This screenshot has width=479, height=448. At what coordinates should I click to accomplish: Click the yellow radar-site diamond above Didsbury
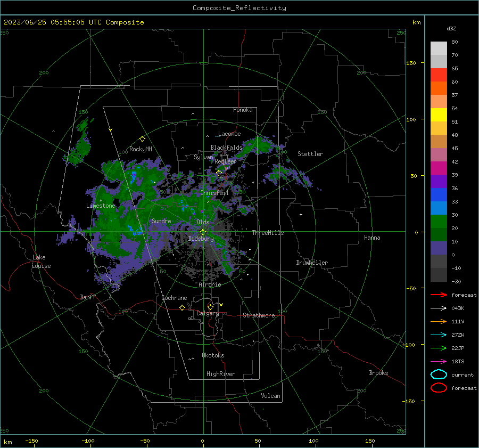(203, 232)
